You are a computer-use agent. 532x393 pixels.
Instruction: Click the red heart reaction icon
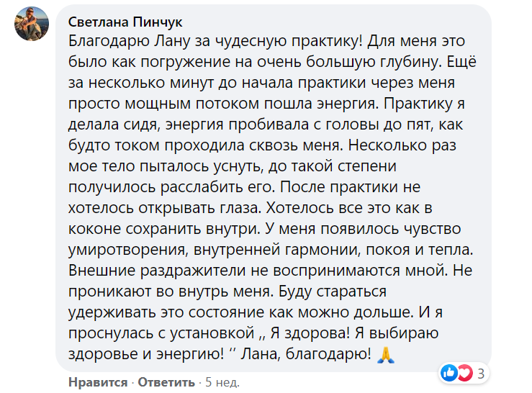coord(464,374)
